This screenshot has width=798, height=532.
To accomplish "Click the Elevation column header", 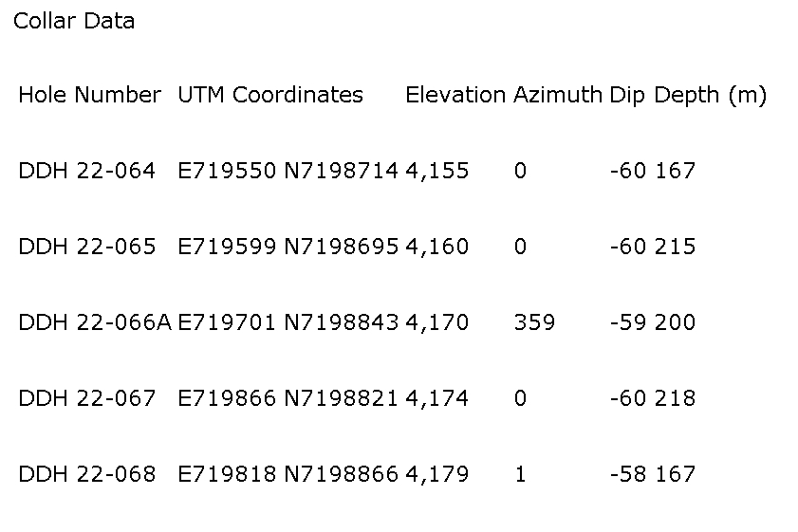I will pos(455,95).
